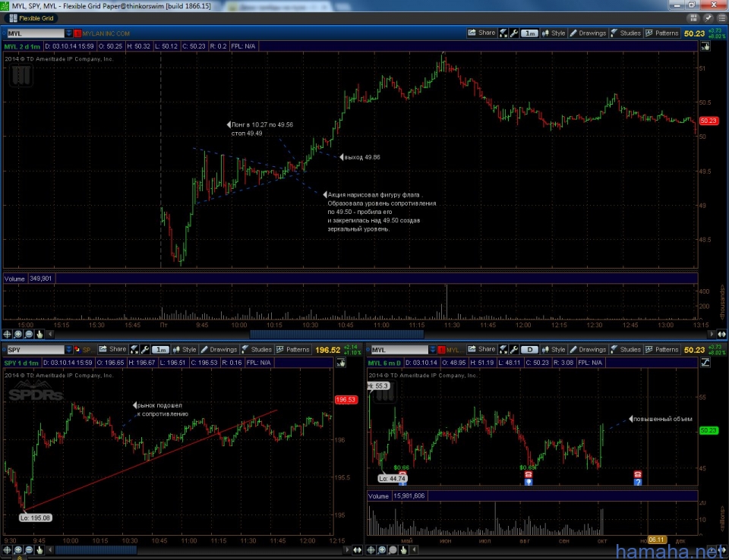Image resolution: width=729 pixels, height=560 pixels.
Task: Open the Style menu in the SPY panel
Action: (x=184, y=350)
